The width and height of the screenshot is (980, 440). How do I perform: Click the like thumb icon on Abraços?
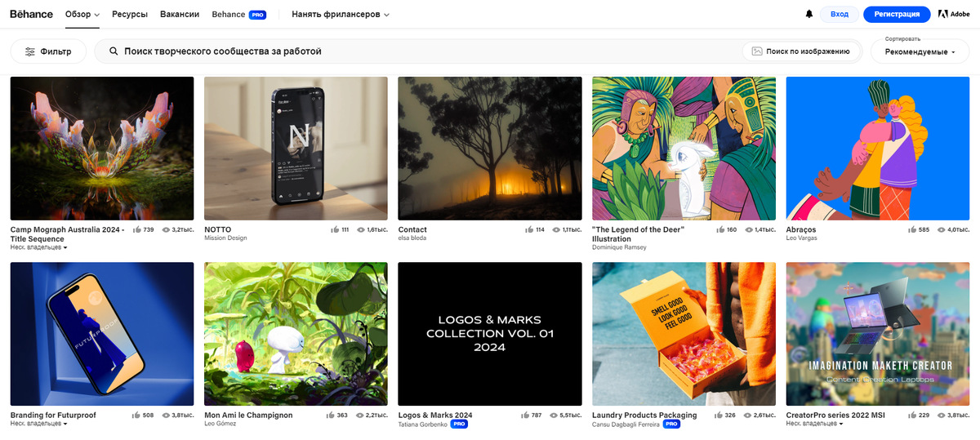tap(912, 230)
